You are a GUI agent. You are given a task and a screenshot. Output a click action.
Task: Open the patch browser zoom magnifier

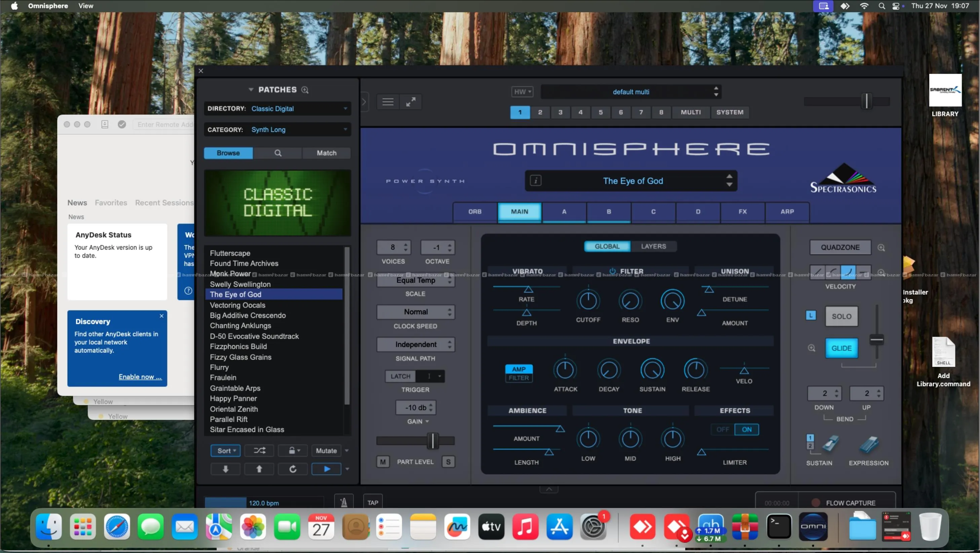click(x=305, y=90)
